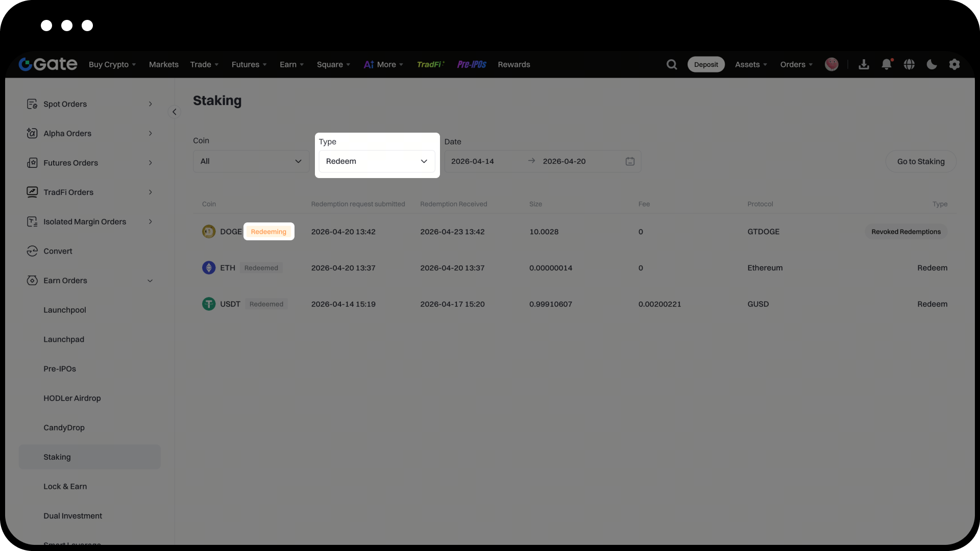This screenshot has width=980, height=551.
Task: Click the user avatar icon
Action: point(831,65)
